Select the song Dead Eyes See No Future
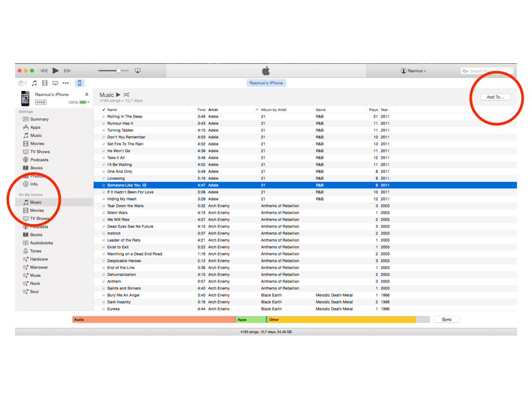Image resolution: width=532 pixels, height=399 pixels. coord(305,227)
